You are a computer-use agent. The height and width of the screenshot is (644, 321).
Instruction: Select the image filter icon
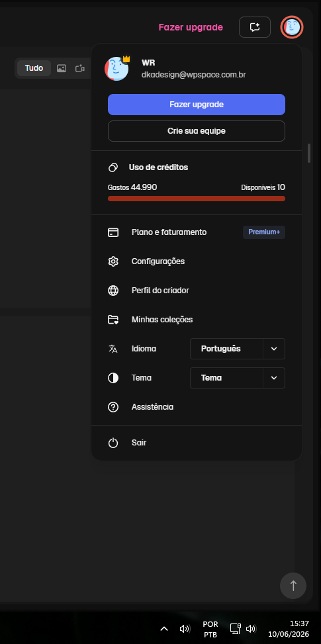click(62, 69)
